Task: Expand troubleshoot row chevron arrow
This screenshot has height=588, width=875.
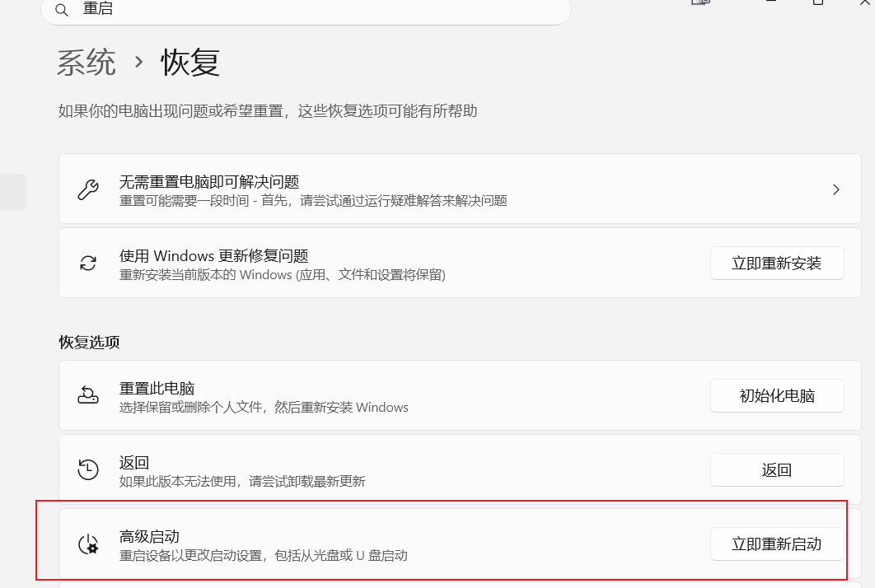Action: pyautogui.click(x=836, y=189)
